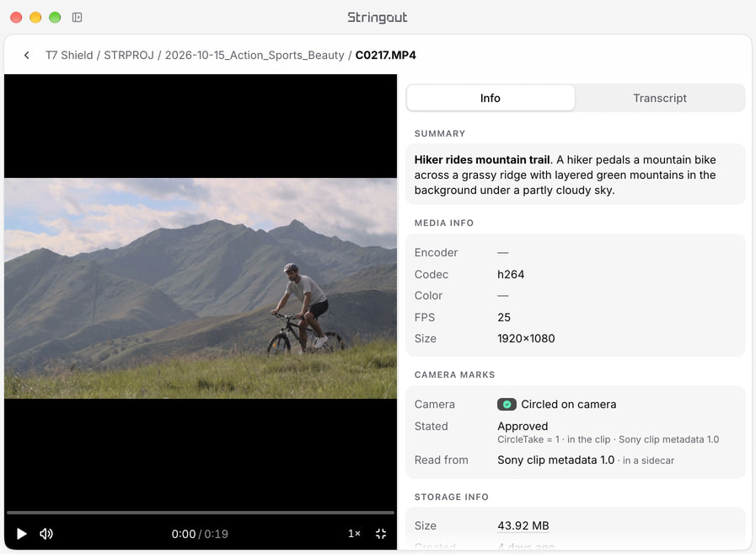Open the STRPROJ breadcrumb folder
The image size is (756, 554).
(129, 56)
